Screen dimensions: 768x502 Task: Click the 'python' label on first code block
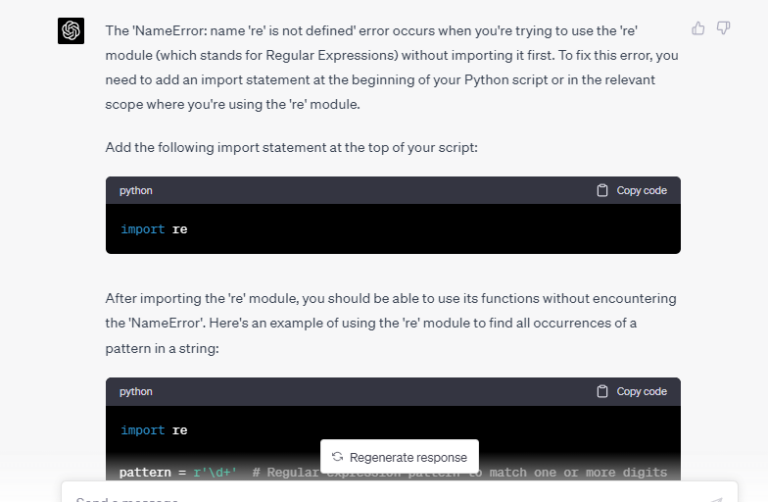[x=136, y=190]
